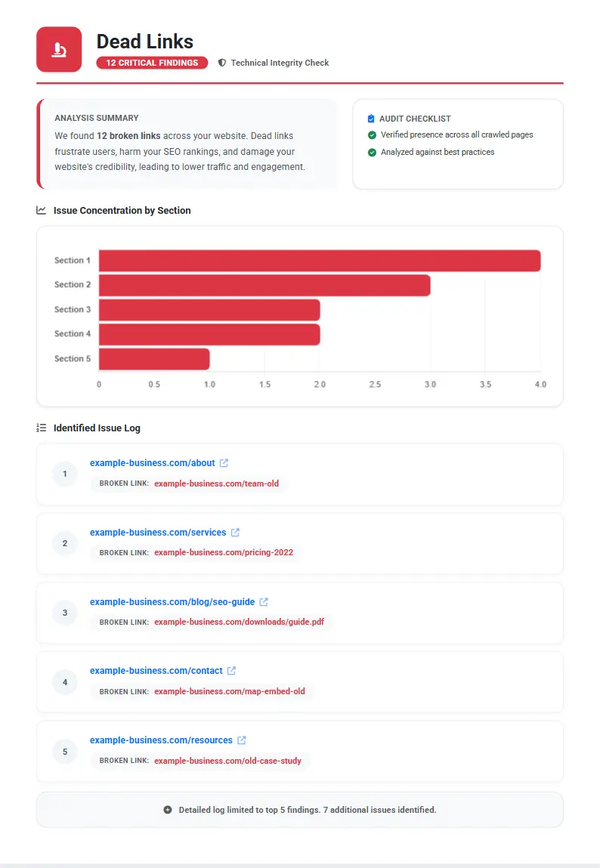Select the list icon beside Identified Issue Log
600x868 pixels.
pos(42,428)
